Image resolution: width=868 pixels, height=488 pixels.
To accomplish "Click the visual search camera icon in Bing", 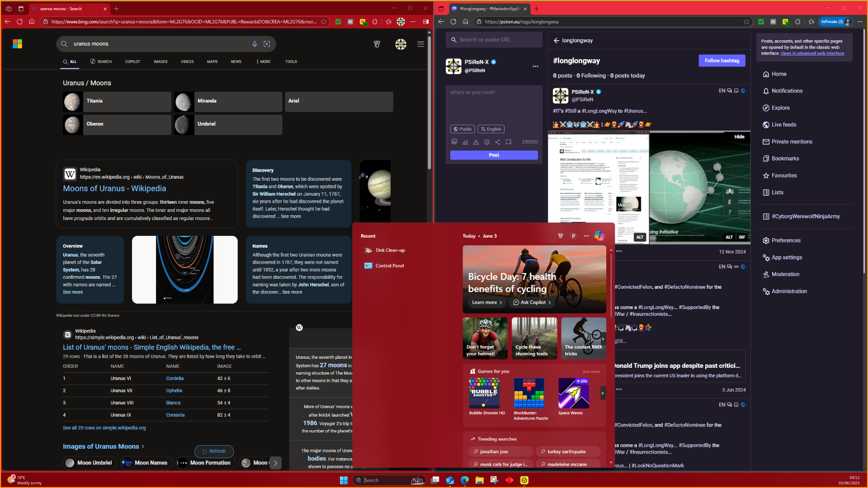I will tap(267, 44).
